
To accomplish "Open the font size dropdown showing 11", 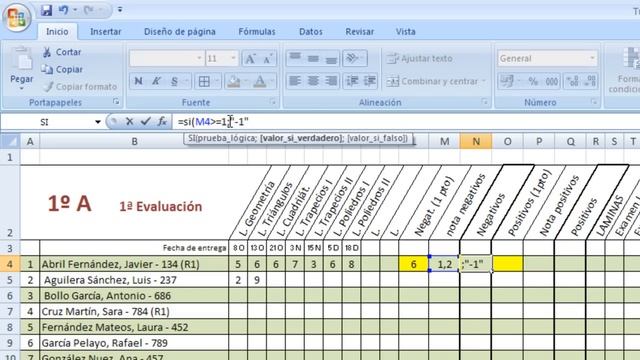I will click(x=233, y=58).
